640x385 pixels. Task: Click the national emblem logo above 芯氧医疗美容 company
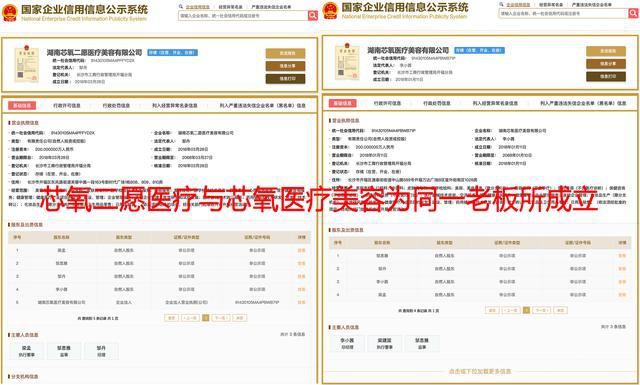pos(330,11)
